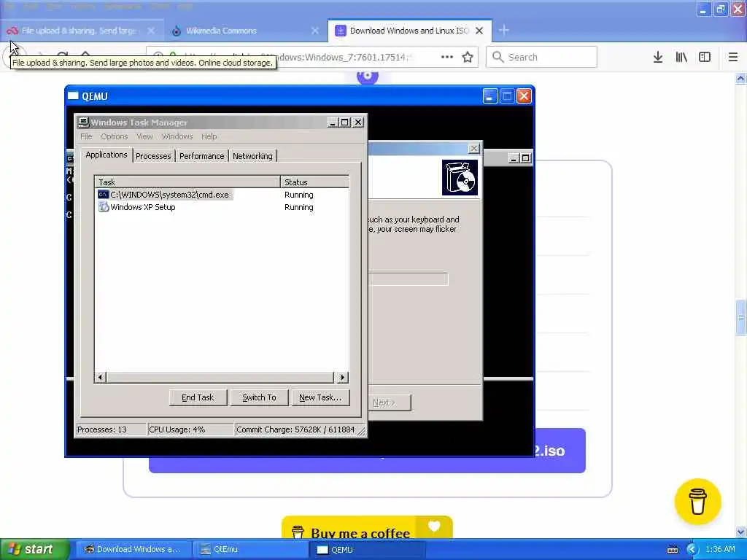This screenshot has height=560, width=747.
Task: Click the Switch To button
Action: 259,397
